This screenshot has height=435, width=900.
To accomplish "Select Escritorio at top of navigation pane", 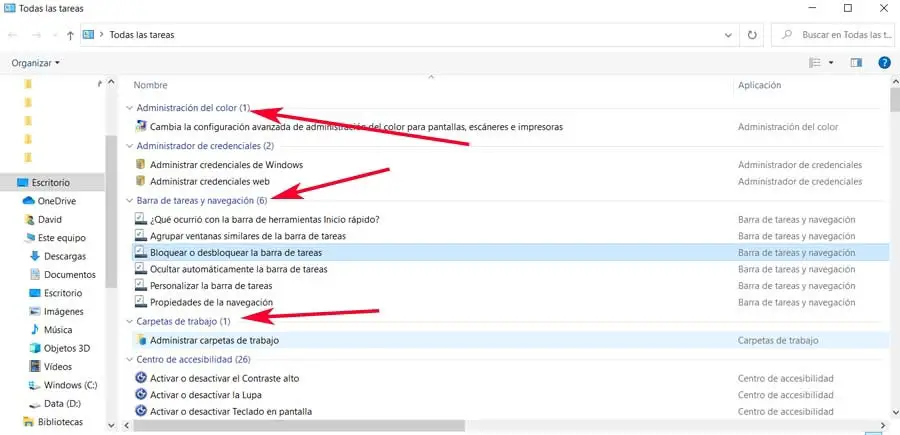I will coord(53,182).
